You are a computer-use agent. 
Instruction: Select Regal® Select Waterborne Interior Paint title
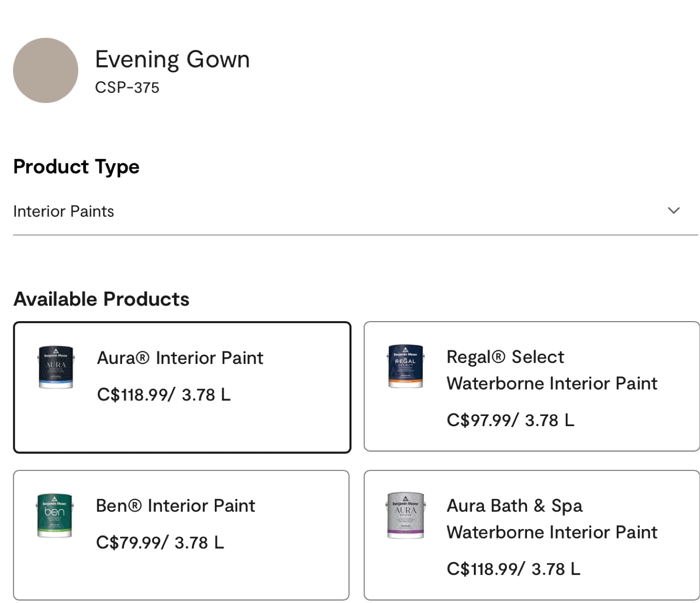click(551, 370)
